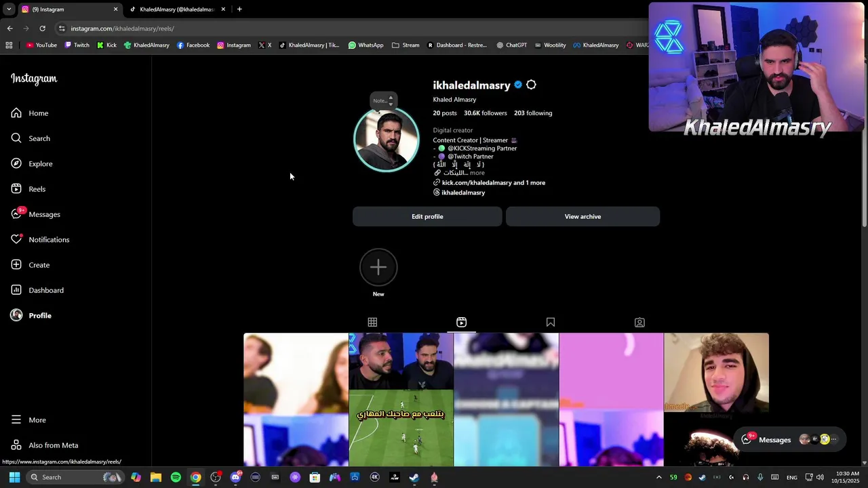This screenshot has height=488, width=868.
Task: Open Instagram Home from sidebar
Action: point(30,113)
